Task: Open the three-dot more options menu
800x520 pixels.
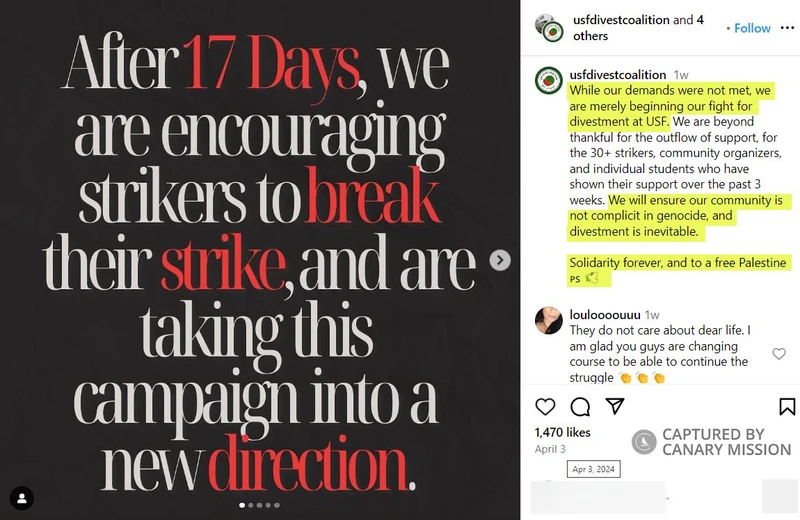Action: (x=786, y=28)
